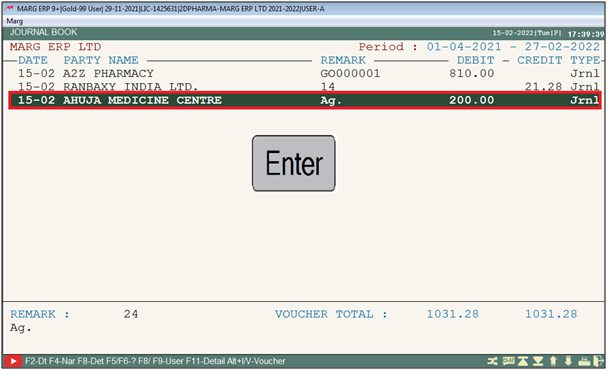
Task: Click the PARTY NAME column header
Action: (101, 61)
